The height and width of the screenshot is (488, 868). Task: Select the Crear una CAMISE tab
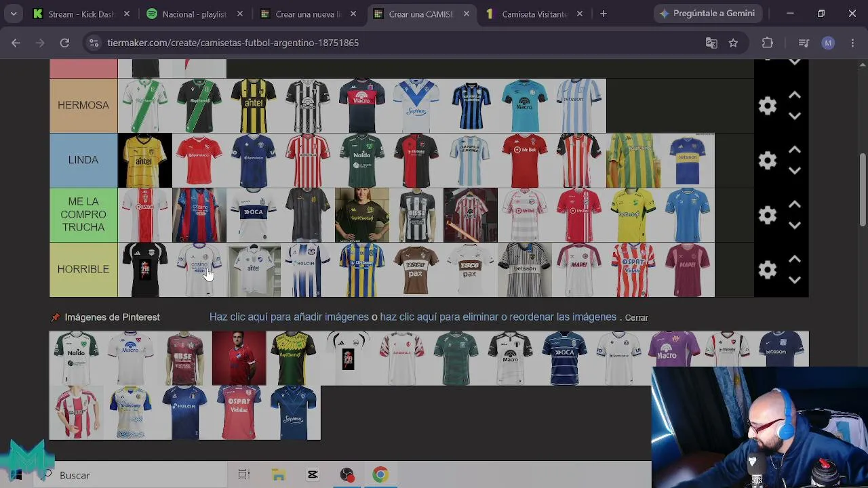(422, 14)
